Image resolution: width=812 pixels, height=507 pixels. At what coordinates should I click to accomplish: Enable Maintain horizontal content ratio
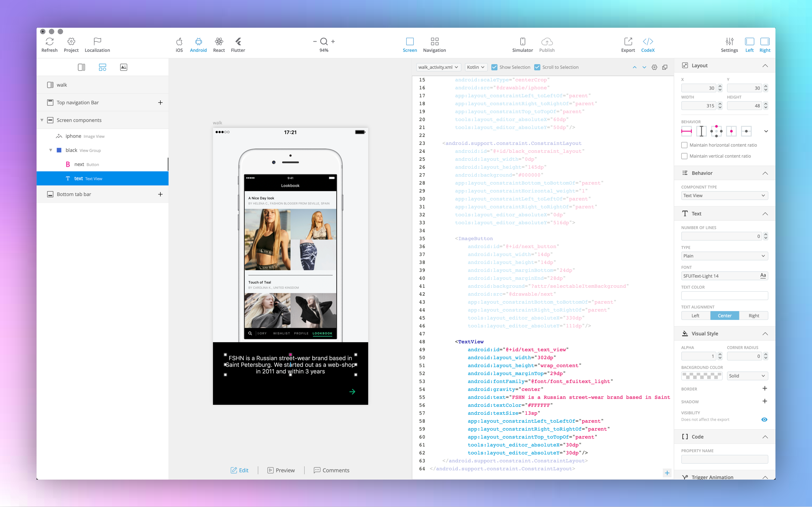coord(684,145)
